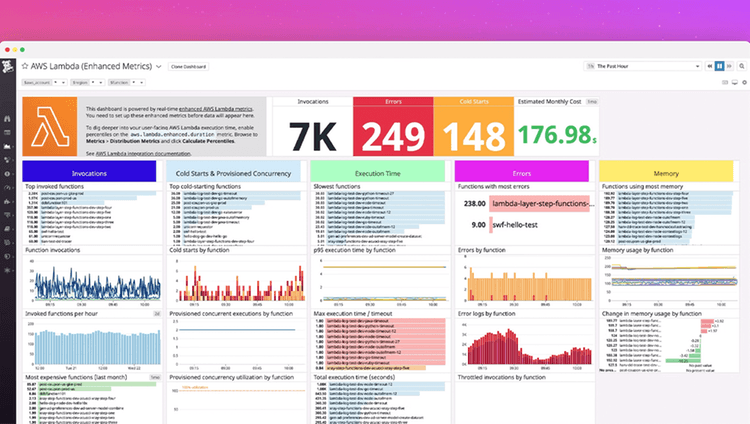Click the Function invocations graph title
The width and height of the screenshot is (750, 424).
[53, 250]
